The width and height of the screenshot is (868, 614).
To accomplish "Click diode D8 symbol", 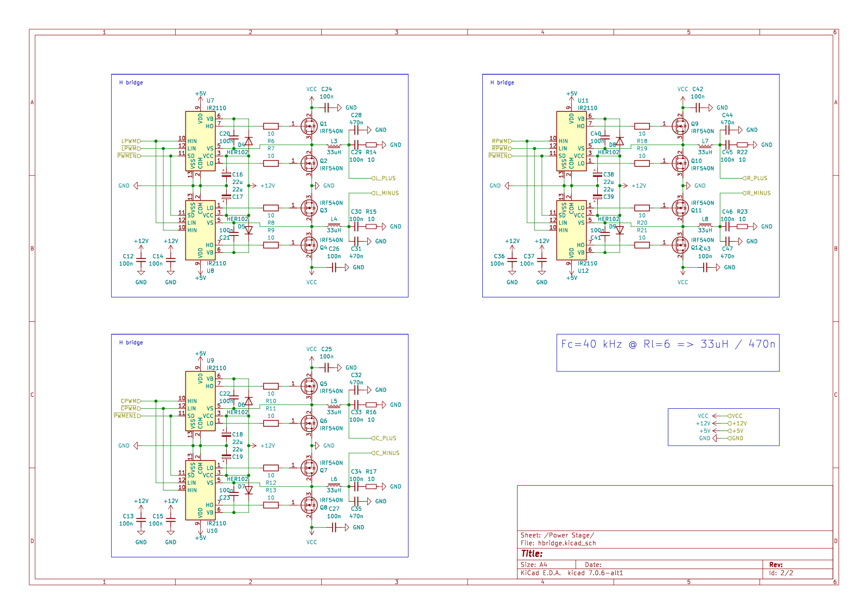I will (x=620, y=141).
